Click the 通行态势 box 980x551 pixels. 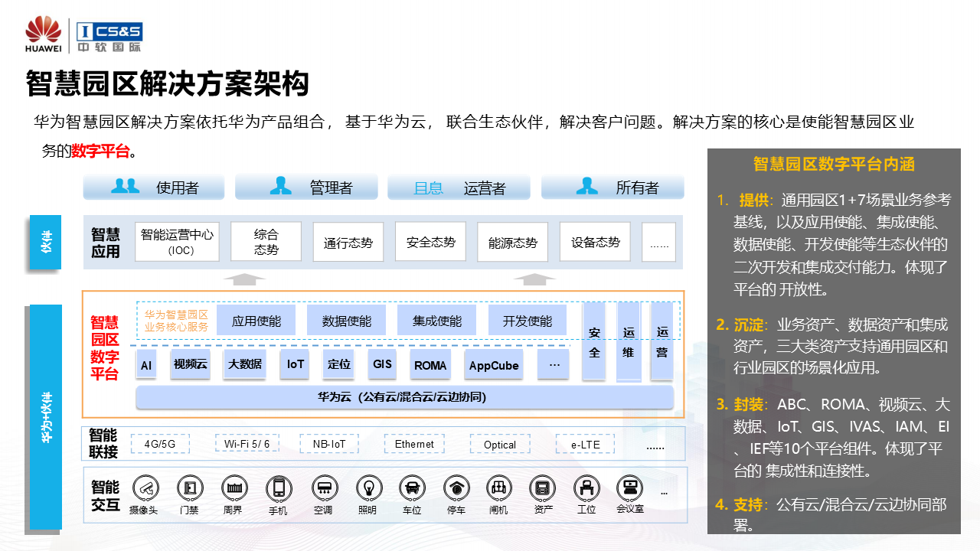(x=348, y=242)
